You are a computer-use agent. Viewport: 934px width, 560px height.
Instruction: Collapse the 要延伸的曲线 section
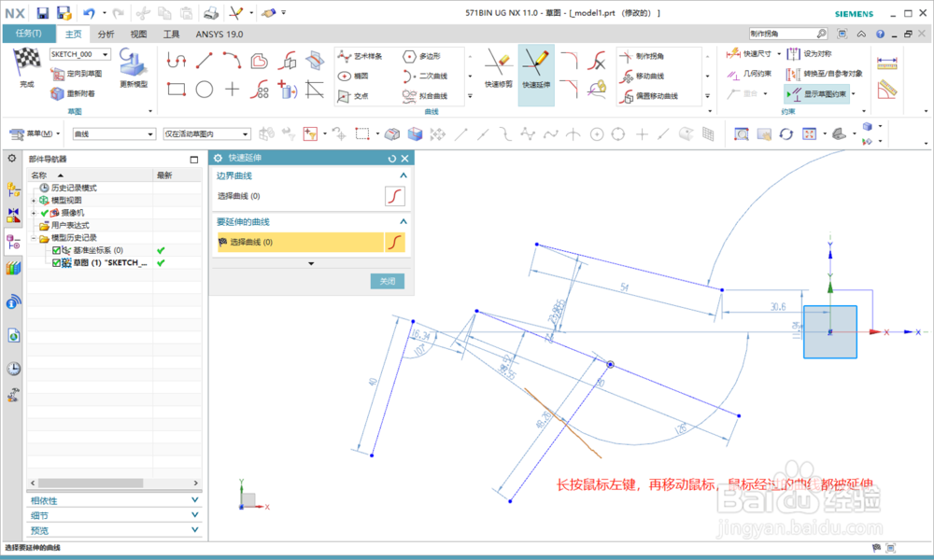(403, 221)
